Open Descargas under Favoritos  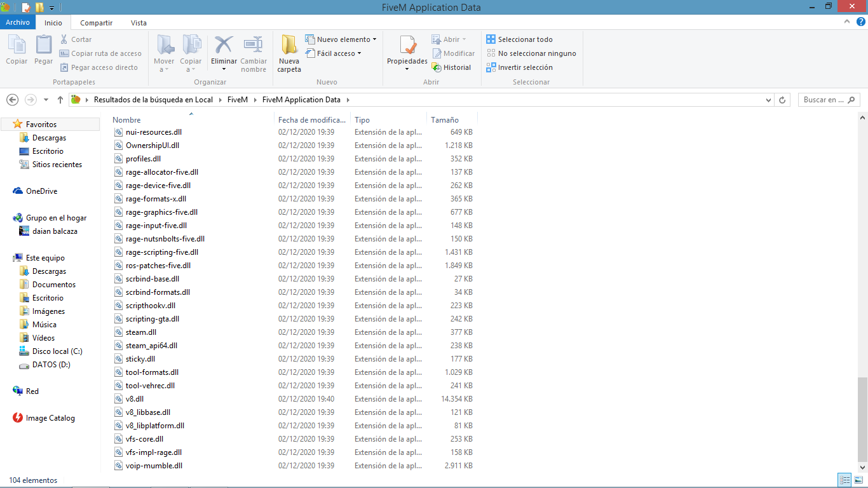click(49, 138)
